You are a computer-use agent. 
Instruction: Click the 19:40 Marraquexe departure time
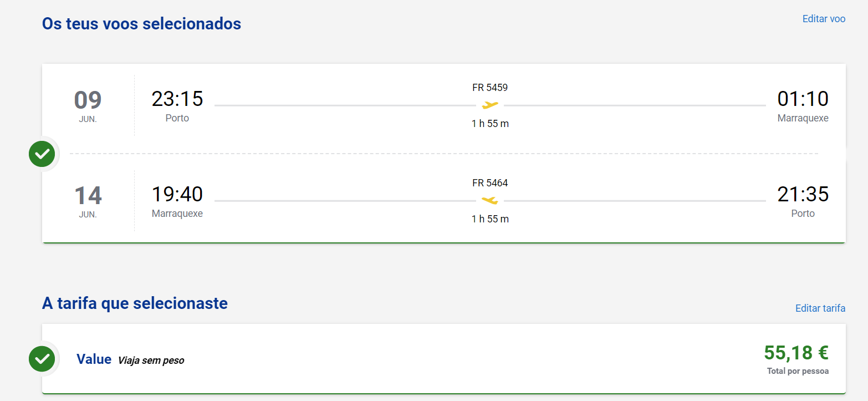click(177, 195)
